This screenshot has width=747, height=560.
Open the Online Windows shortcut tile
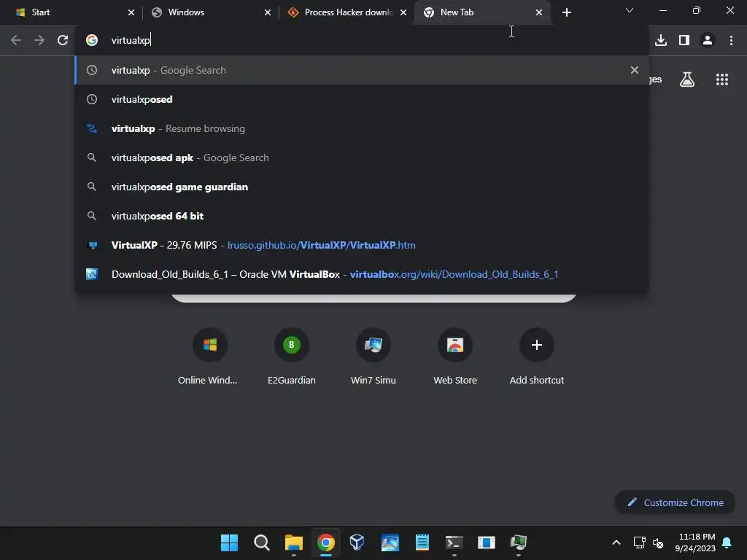tap(209, 356)
